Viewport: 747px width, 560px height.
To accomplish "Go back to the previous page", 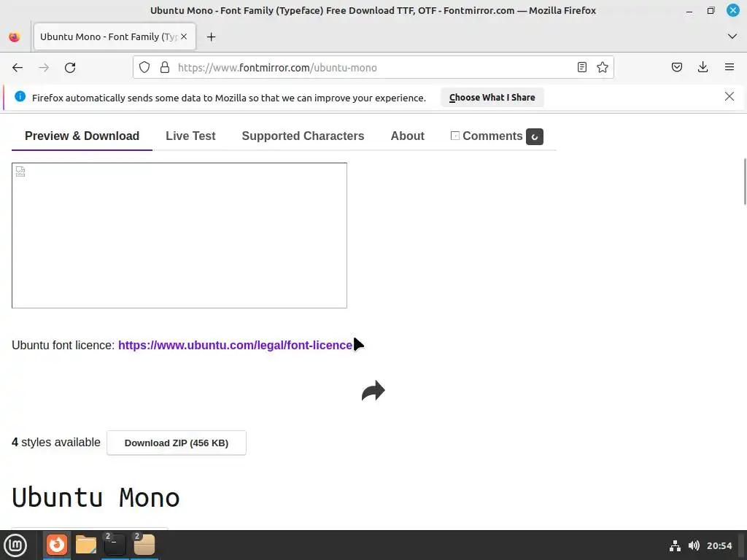I will click(18, 68).
